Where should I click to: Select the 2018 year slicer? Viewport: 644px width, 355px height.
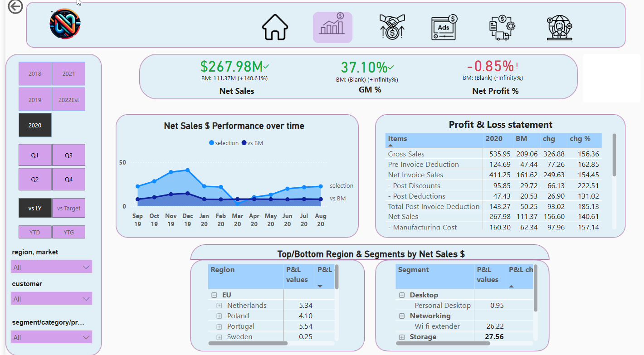[35, 73]
